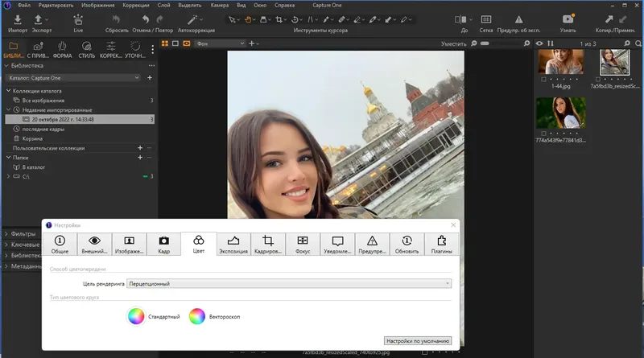Toggle the checkbox under the 1-44.jpg thumbnail
The image size is (644, 358).
pyautogui.click(x=544, y=79)
